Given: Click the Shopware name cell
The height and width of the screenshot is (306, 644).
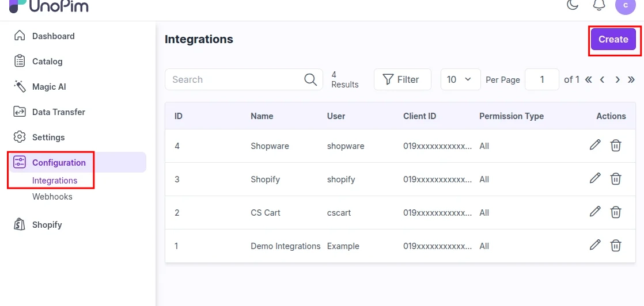Looking at the screenshot, I should tap(270, 146).
